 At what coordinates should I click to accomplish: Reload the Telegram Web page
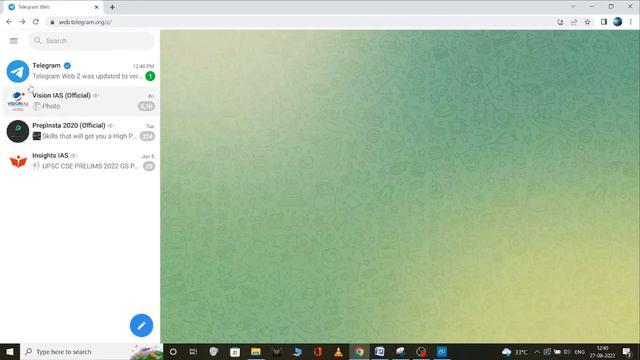[x=36, y=22]
